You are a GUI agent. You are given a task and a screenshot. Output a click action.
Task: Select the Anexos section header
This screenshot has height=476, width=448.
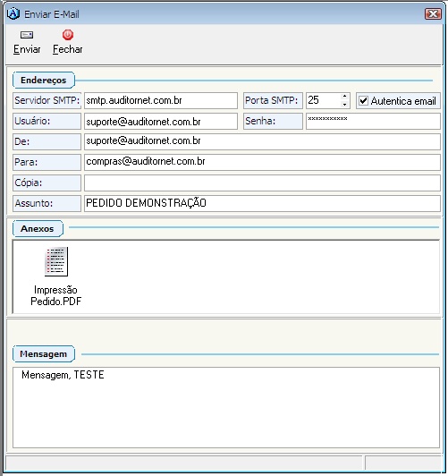pos(38,228)
